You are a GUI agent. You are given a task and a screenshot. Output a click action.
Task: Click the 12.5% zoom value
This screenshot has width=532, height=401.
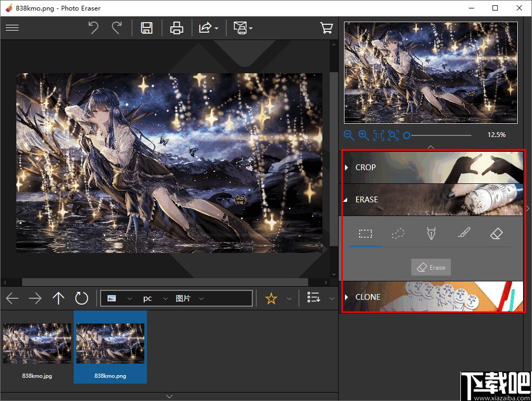(x=496, y=135)
